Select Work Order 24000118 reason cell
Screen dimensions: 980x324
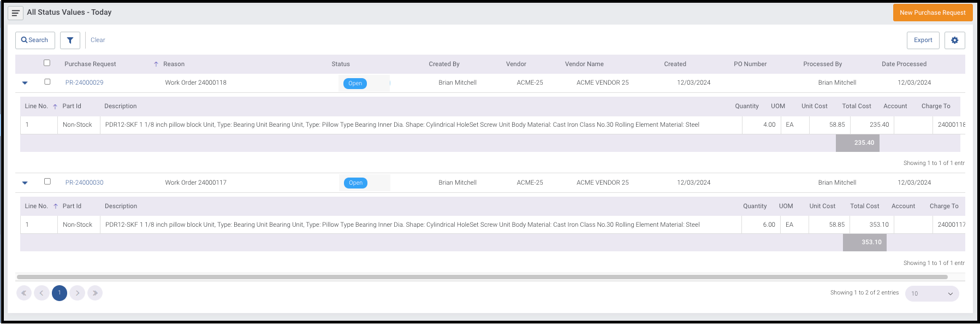click(195, 83)
